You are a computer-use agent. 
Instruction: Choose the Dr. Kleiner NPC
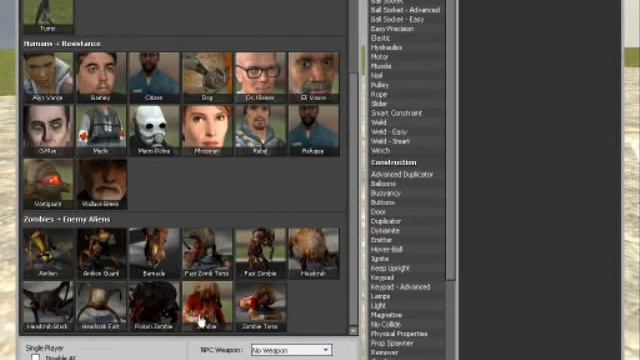point(260,77)
